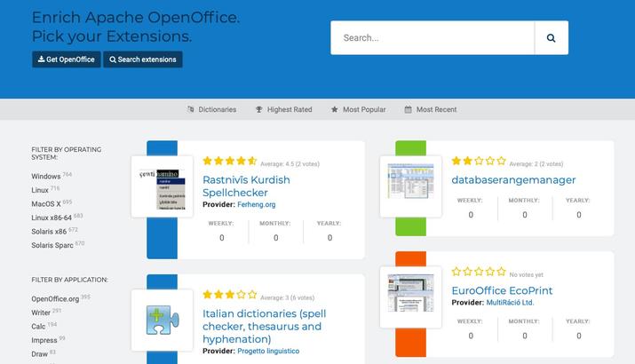Open the EuroOffice EcoPrint extension title

(502, 290)
